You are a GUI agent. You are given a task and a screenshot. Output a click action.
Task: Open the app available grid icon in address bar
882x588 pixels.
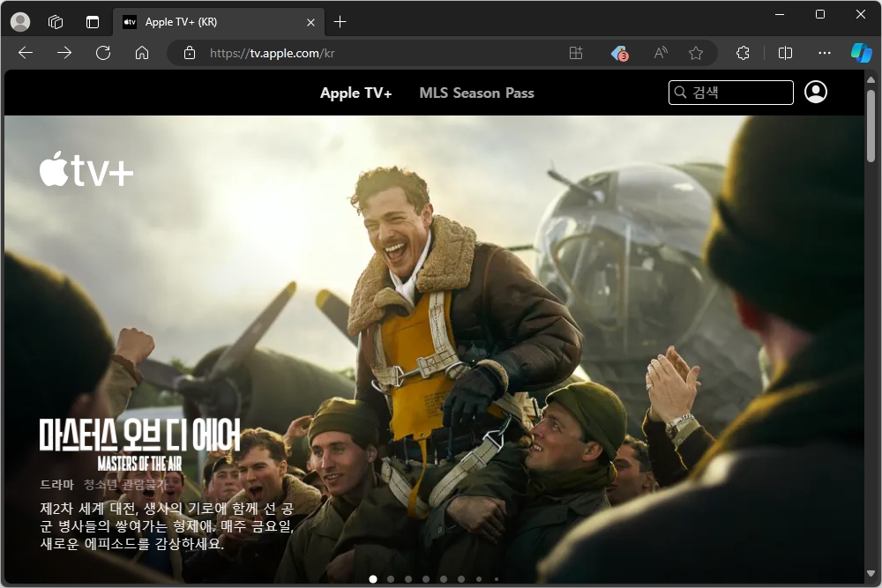pyautogui.click(x=575, y=54)
